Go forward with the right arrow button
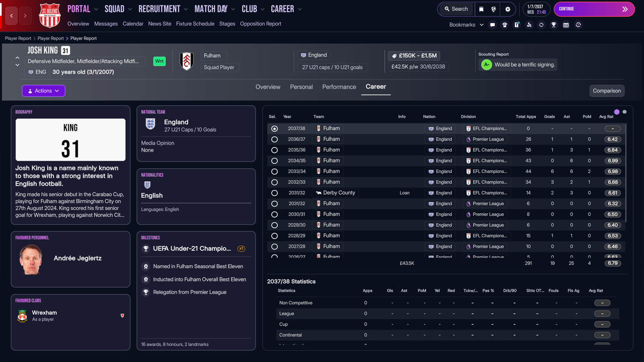Screen dimensions: 644x362 click(25, 16)
